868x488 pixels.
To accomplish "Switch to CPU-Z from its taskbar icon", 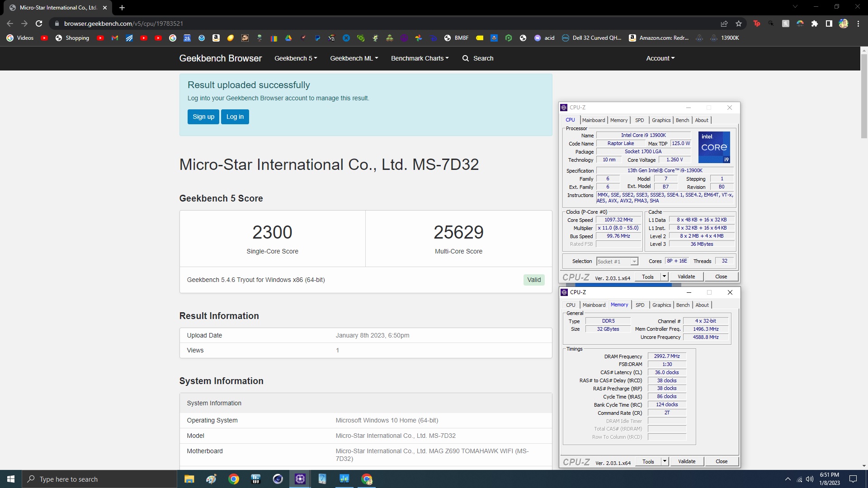I will (300, 479).
